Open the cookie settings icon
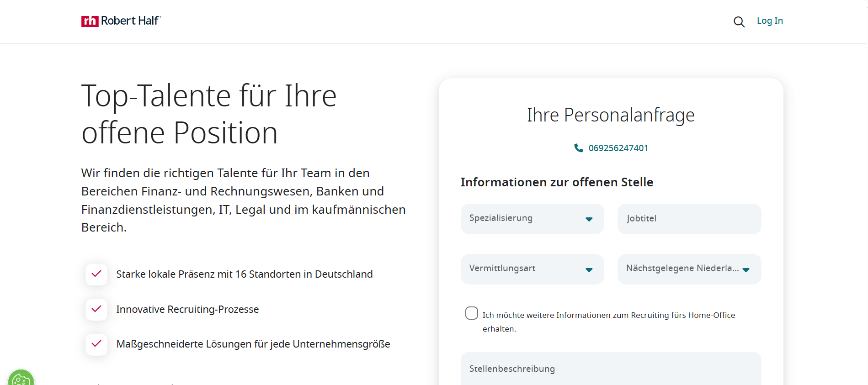Image resolution: width=868 pixels, height=385 pixels. click(21, 379)
